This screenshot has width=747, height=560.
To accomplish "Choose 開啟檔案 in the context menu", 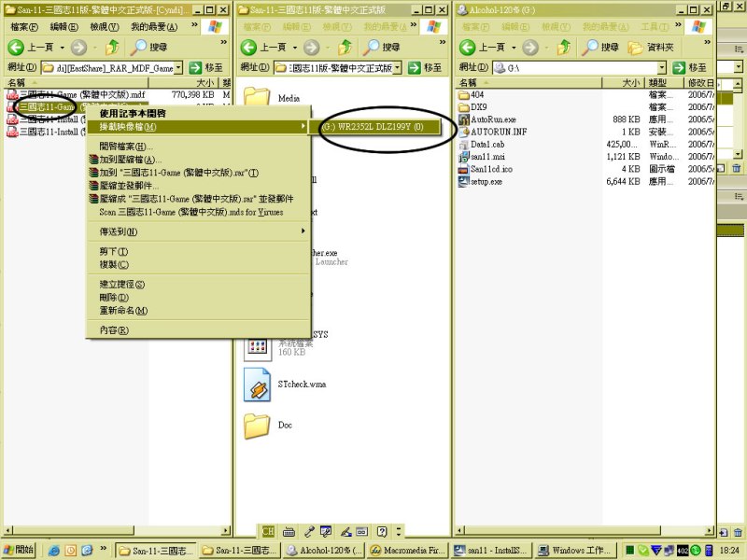I will click(x=197, y=147).
